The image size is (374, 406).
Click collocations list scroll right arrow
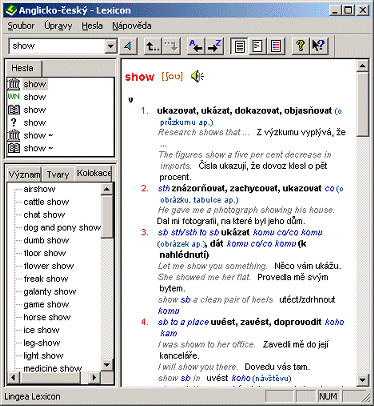point(94,377)
